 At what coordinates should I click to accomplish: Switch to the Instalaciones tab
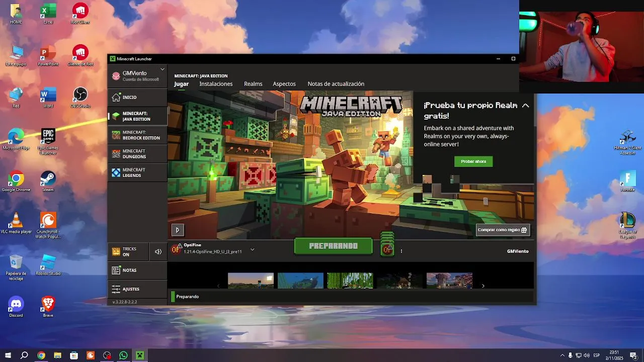click(x=216, y=84)
